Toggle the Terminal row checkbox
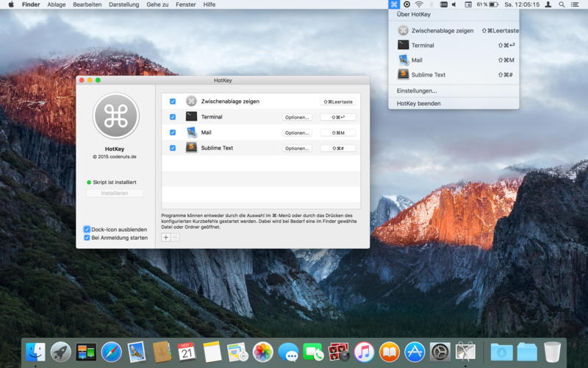This screenshot has width=588, height=368. [x=173, y=117]
